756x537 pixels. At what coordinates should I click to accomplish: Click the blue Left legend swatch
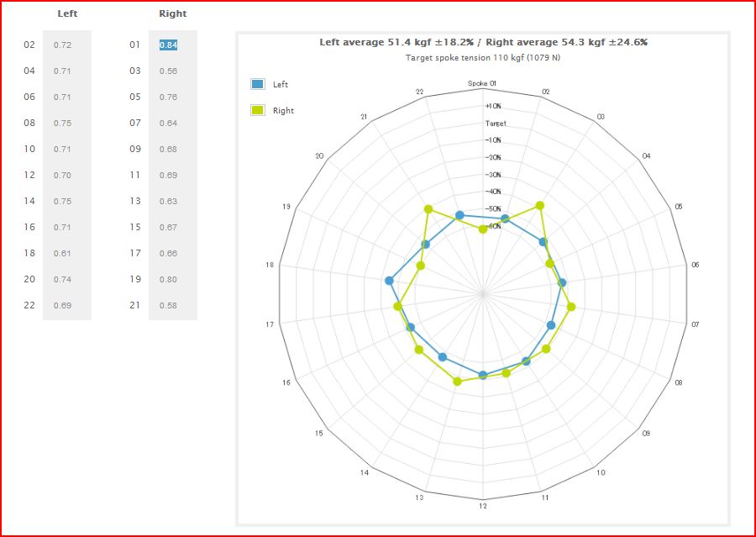pyautogui.click(x=258, y=84)
